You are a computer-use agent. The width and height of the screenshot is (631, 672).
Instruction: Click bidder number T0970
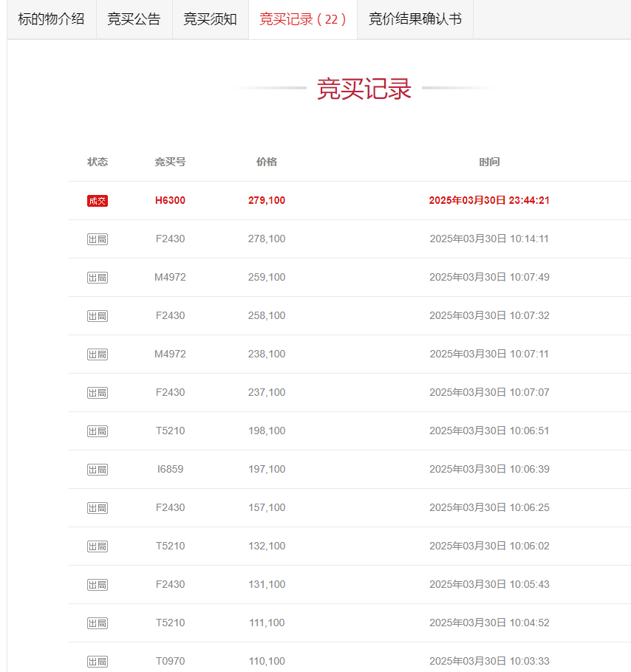click(x=170, y=661)
